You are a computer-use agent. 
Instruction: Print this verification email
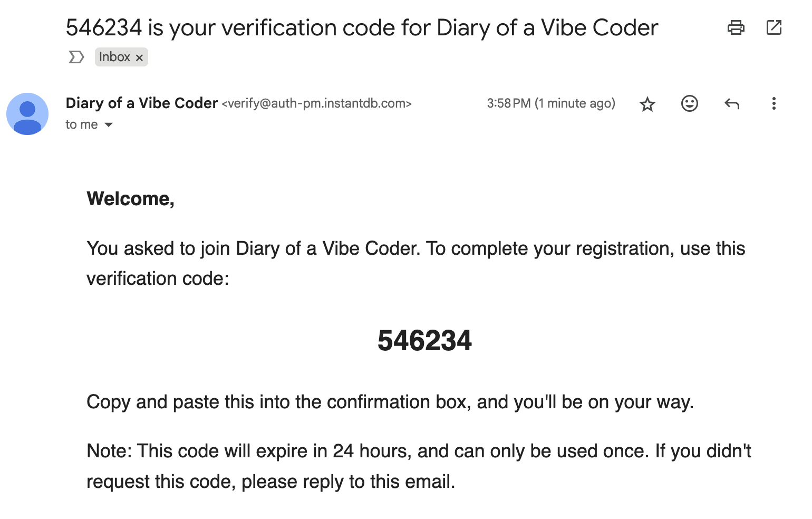(x=736, y=27)
